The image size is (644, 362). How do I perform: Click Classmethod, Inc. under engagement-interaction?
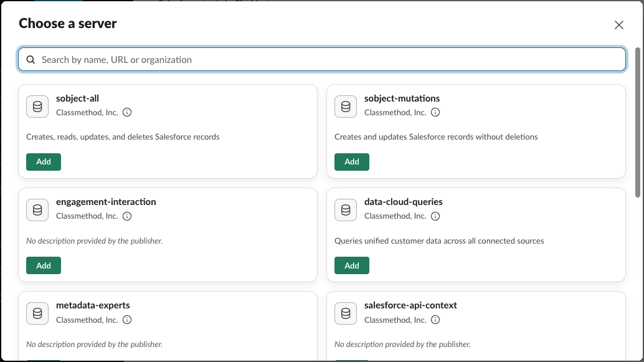87,216
